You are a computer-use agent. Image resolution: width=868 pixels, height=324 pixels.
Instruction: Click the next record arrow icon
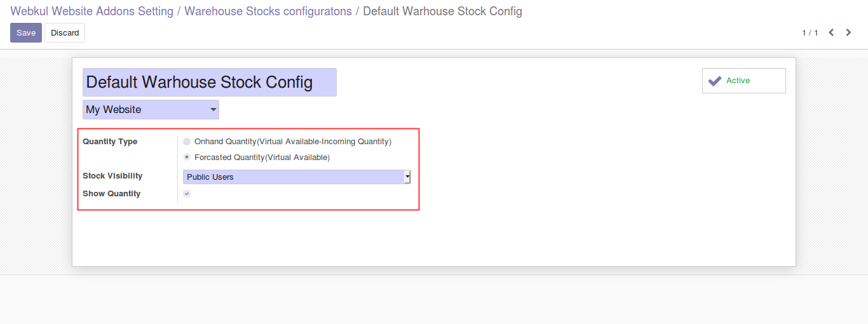tap(848, 32)
